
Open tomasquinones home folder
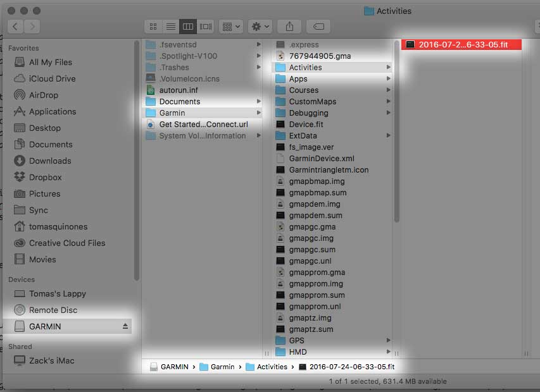point(51,227)
